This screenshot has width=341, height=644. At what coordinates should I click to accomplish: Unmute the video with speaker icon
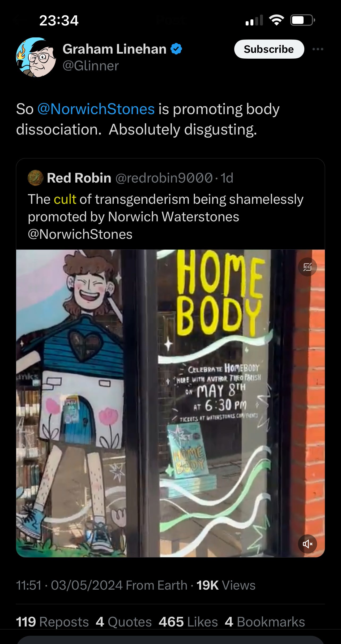(307, 544)
